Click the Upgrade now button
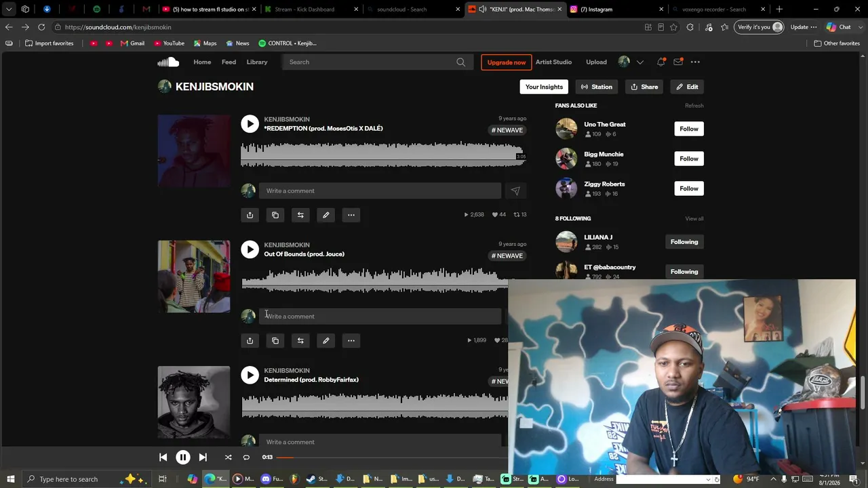The height and width of the screenshot is (488, 868). [x=507, y=62]
